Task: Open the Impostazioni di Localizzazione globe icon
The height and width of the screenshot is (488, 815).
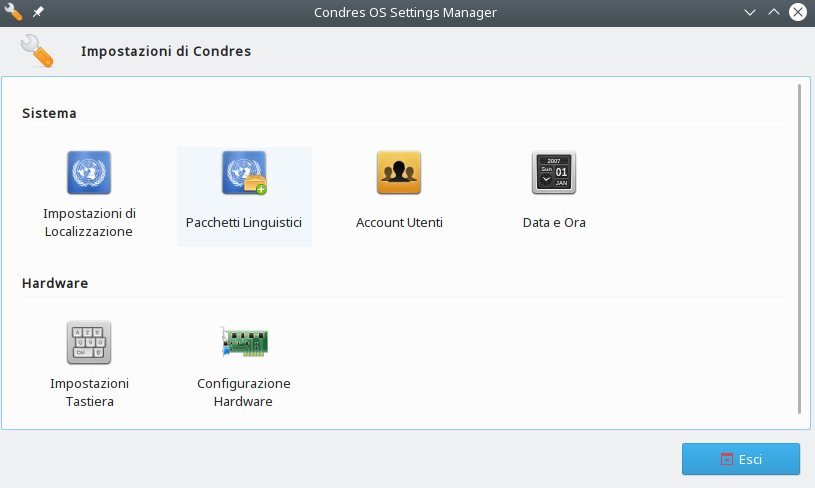Action: click(89, 172)
